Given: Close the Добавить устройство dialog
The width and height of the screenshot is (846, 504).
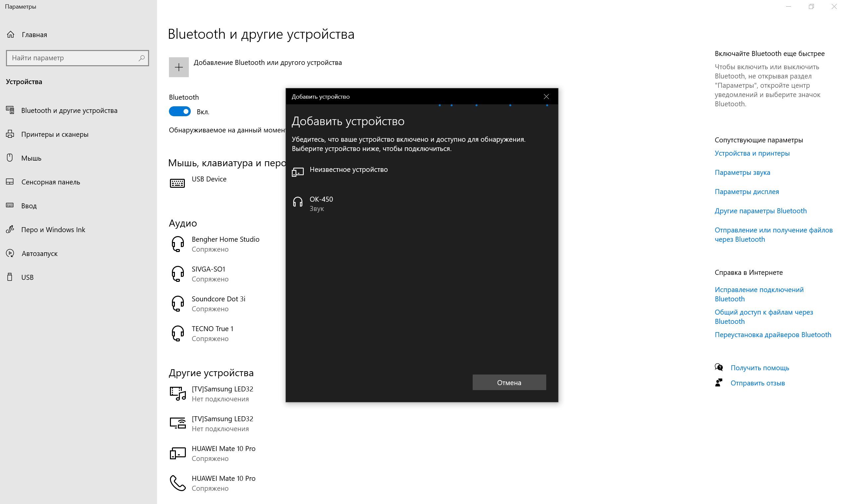Looking at the screenshot, I should (x=546, y=96).
